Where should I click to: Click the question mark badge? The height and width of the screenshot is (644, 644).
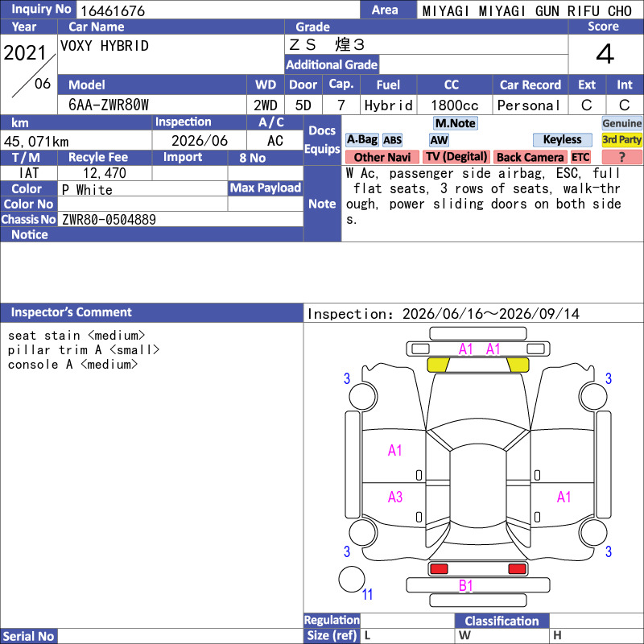click(621, 157)
